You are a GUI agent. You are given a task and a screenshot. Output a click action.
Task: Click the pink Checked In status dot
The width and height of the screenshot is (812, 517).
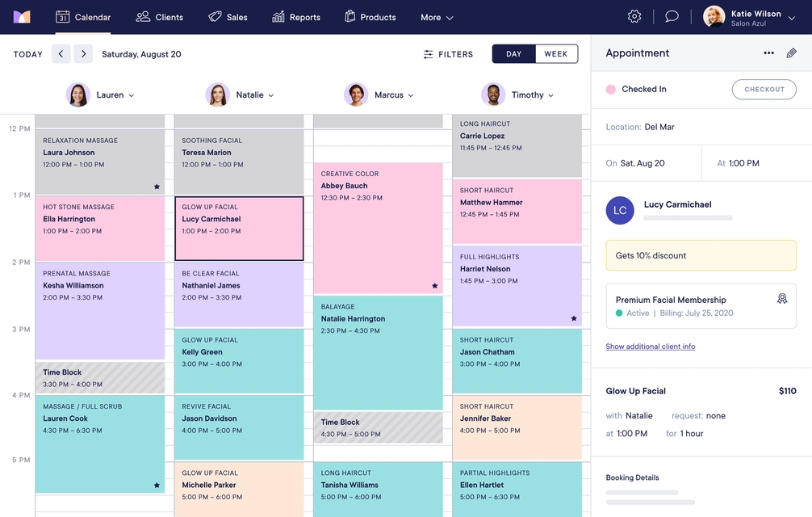(611, 90)
